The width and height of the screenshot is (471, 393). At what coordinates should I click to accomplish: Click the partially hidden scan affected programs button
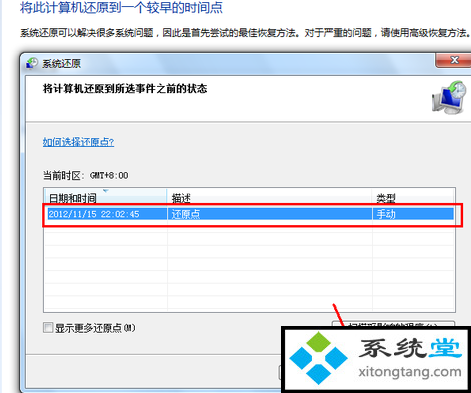[393, 324]
